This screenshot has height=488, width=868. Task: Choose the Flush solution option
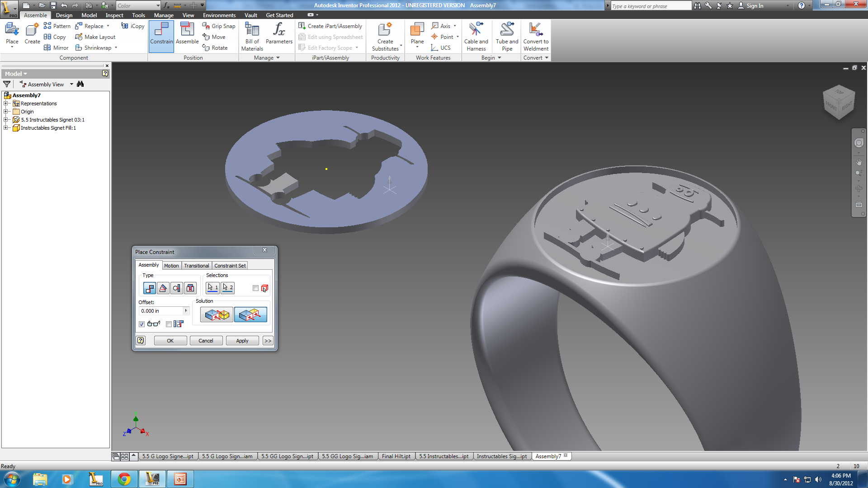[250, 314]
